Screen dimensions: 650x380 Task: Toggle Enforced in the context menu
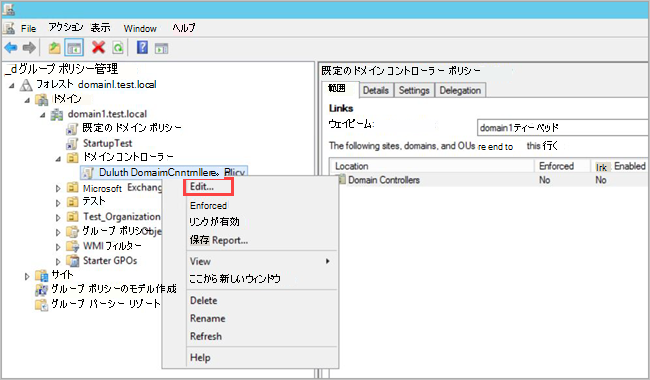[x=208, y=206]
